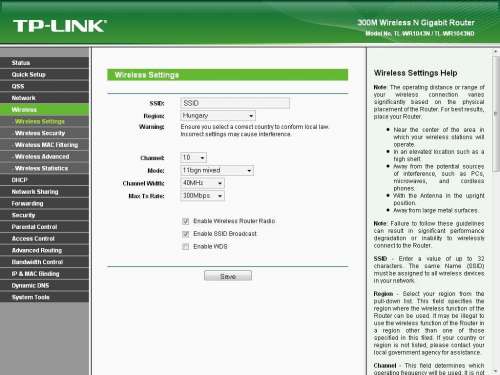Open Dynamic DNS section

(44, 285)
